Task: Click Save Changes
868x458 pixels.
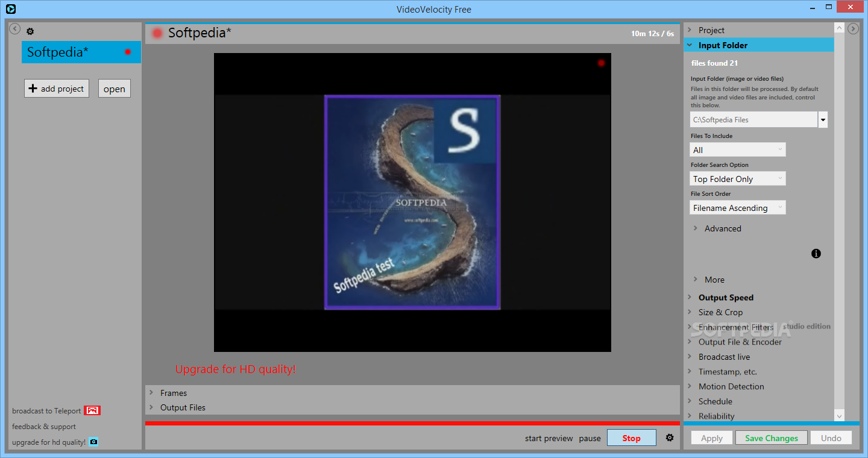Action: pos(772,438)
